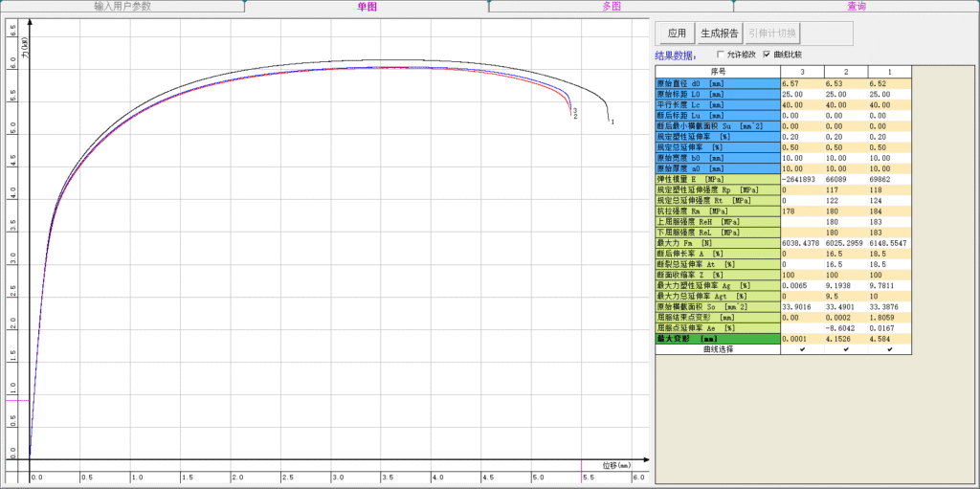Select the 原始厚度 a0 row label
Screen dimensions: 980x489
(x=718, y=168)
